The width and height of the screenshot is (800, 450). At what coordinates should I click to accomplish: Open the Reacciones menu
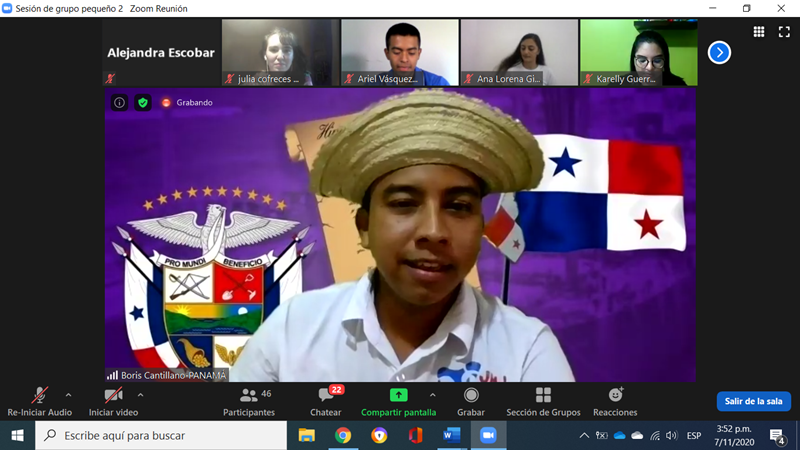pos(615,402)
